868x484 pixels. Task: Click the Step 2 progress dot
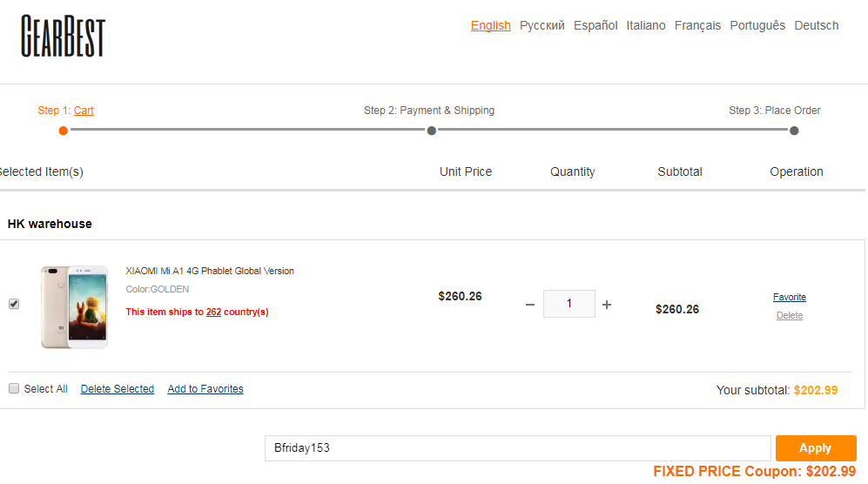tap(431, 131)
